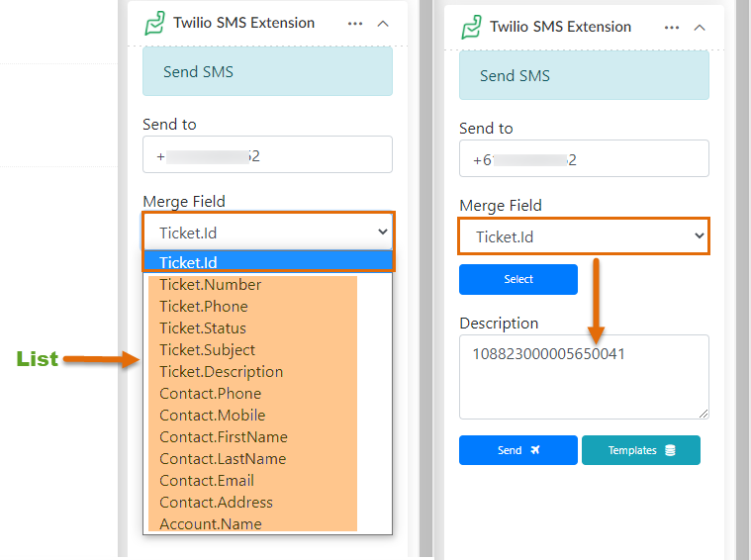Click into the Description text area
Image resolution: width=751 pixels, height=560 pixels.
584,377
